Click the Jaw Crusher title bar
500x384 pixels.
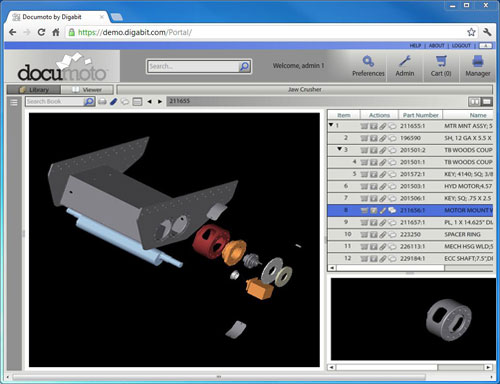304,90
